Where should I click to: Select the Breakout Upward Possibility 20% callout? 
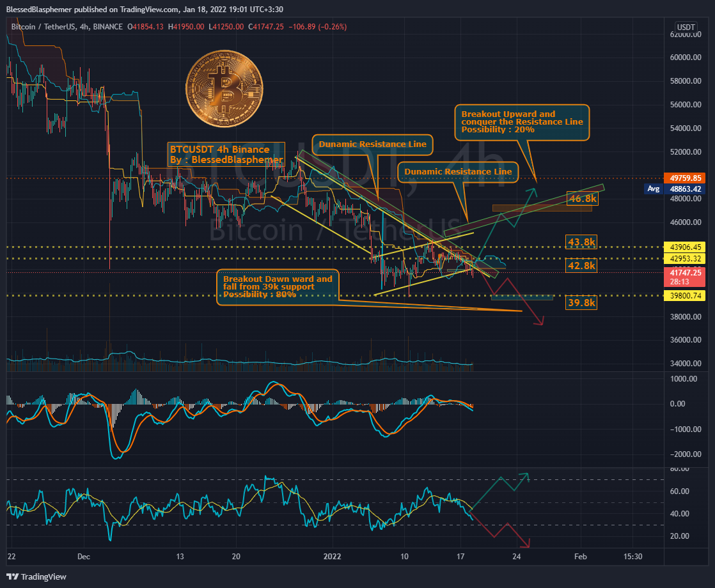(522, 122)
